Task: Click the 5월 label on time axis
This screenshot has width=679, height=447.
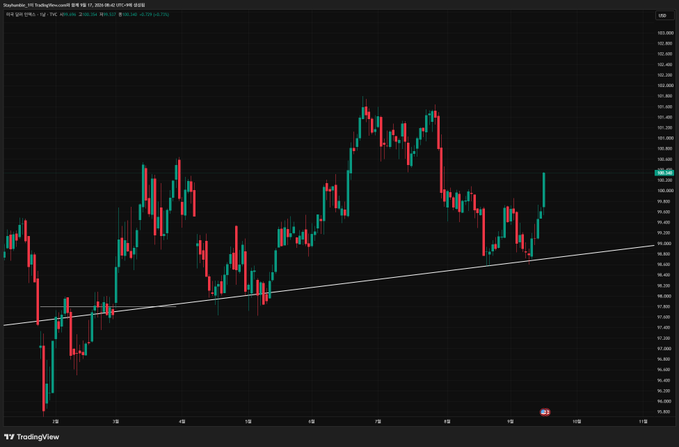Action: coord(248,421)
